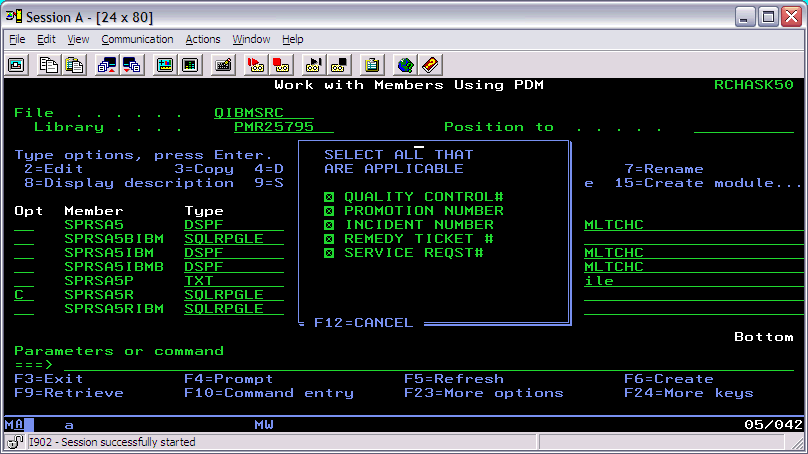Click the Position to input field
The image size is (808, 454).
click(744, 127)
